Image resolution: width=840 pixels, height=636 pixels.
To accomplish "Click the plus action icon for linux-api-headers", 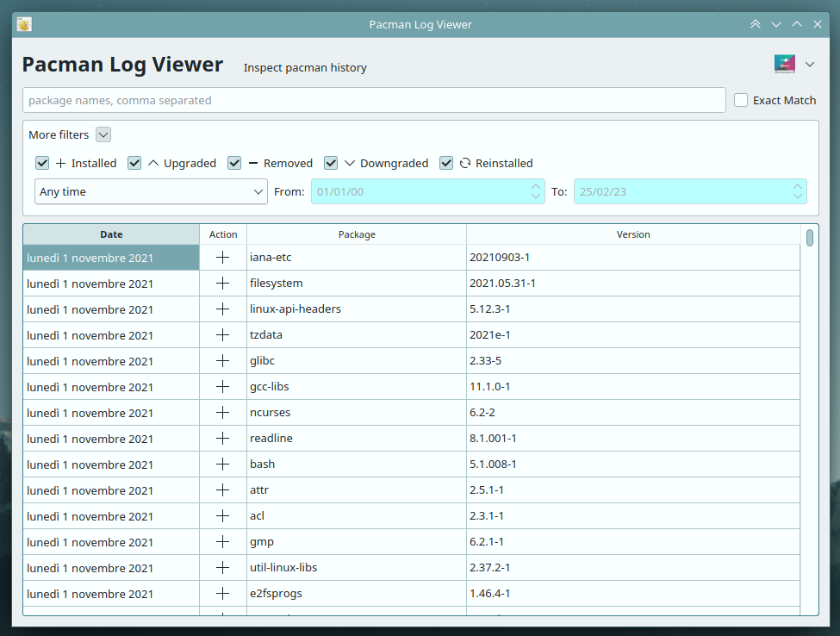I will [222, 309].
